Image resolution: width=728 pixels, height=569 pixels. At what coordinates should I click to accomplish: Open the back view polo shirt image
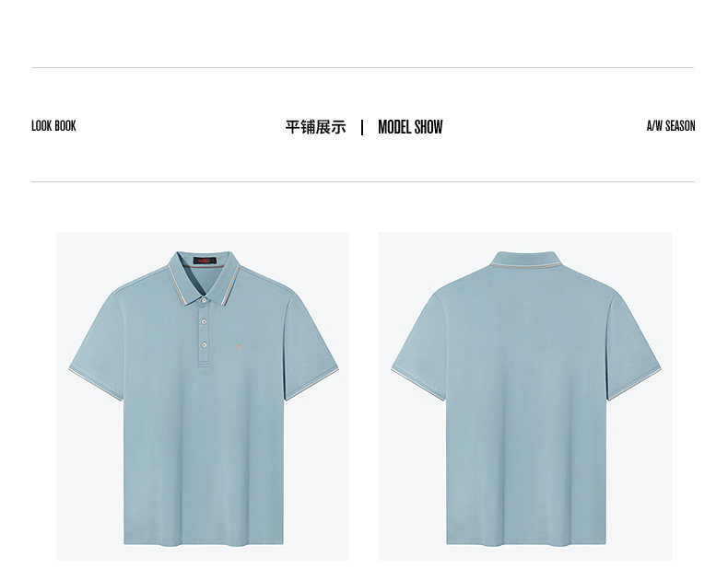[x=525, y=396]
